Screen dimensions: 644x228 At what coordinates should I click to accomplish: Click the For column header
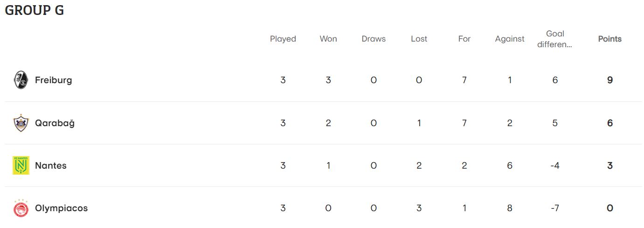click(464, 39)
